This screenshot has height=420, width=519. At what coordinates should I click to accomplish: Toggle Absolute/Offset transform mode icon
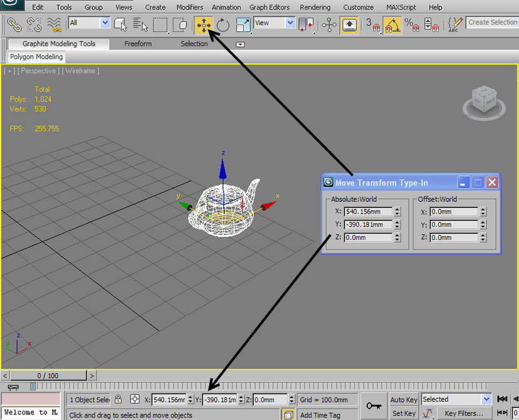[x=135, y=399]
